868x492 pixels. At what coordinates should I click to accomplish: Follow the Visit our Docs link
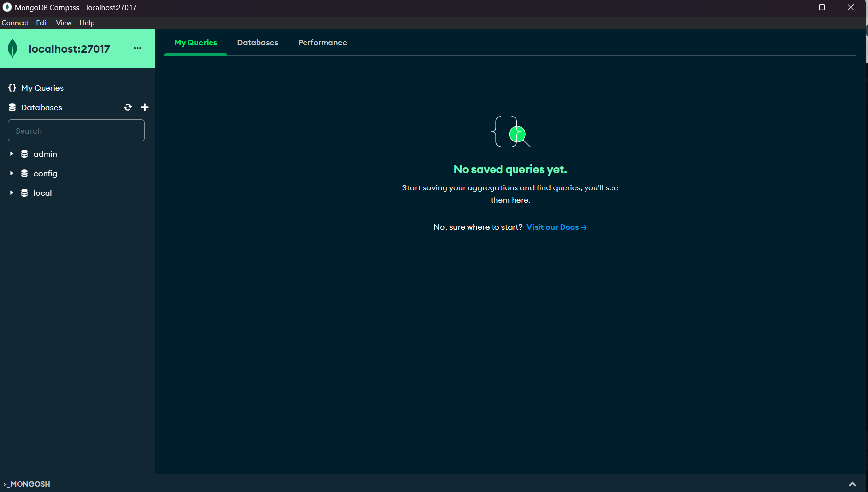(x=556, y=227)
